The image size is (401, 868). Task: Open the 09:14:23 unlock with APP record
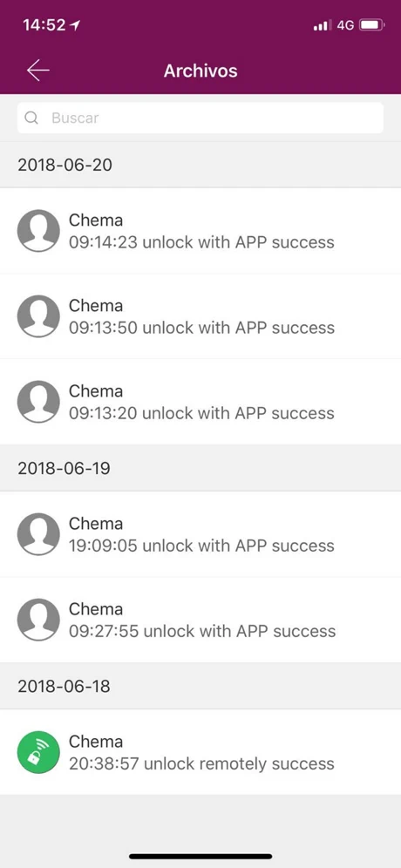click(200, 231)
